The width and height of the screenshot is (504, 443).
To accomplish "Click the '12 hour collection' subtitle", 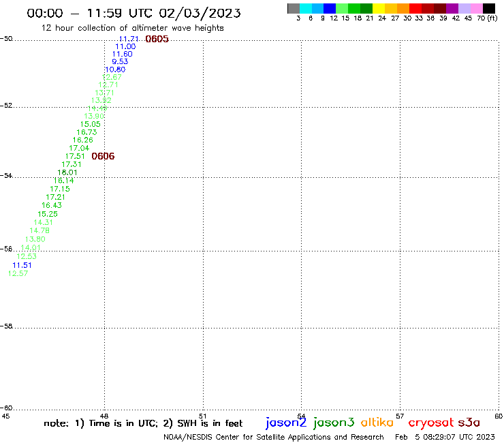I will (x=132, y=28).
